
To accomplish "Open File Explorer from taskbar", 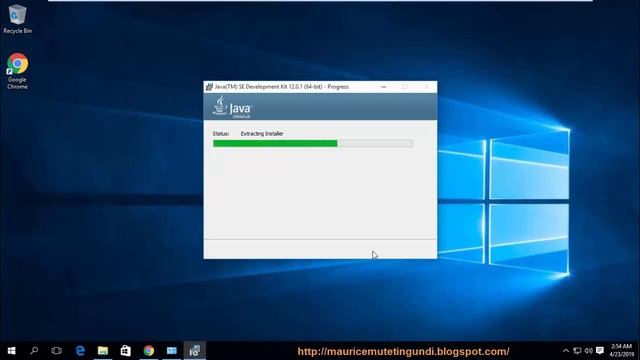I will point(103,351).
